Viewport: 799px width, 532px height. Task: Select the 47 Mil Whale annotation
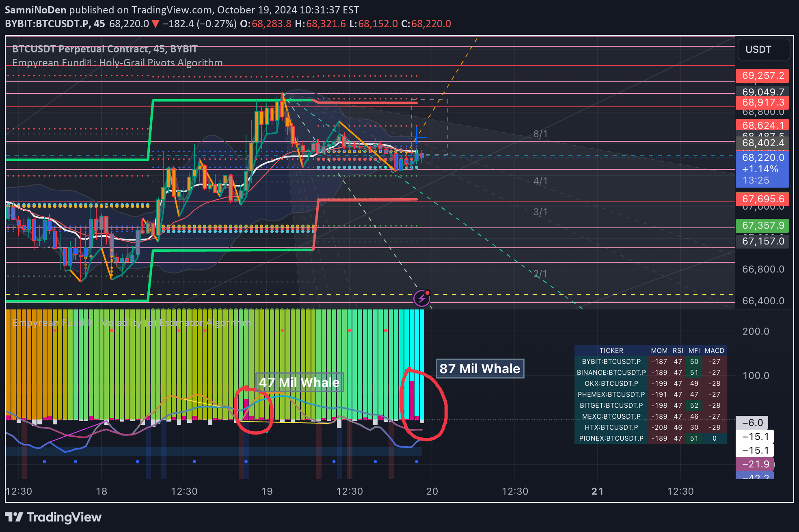[299, 383]
